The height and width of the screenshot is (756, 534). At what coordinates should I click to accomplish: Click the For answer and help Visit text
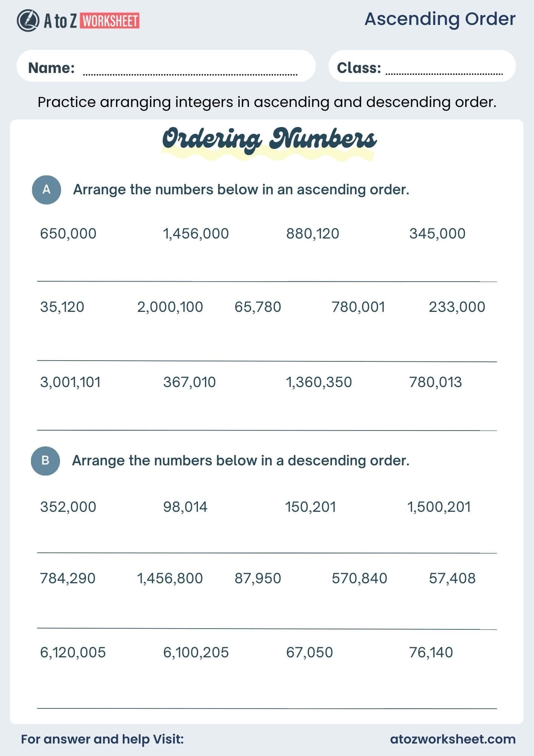tap(102, 739)
